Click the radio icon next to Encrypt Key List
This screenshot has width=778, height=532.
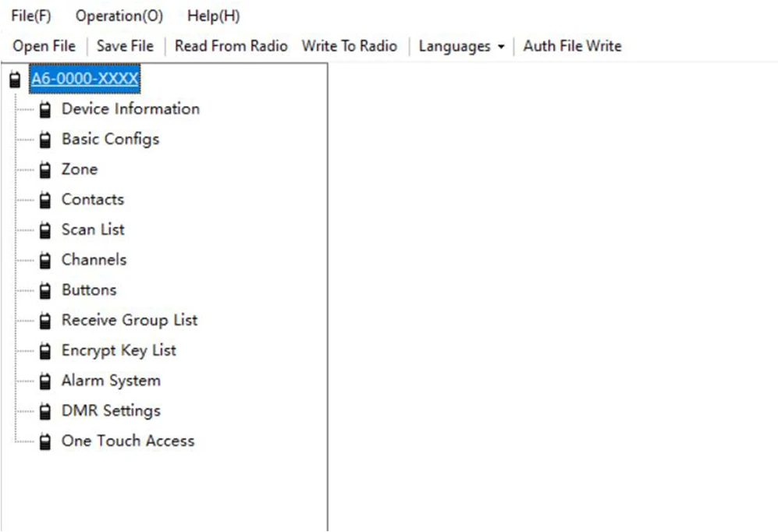[x=45, y=352]
